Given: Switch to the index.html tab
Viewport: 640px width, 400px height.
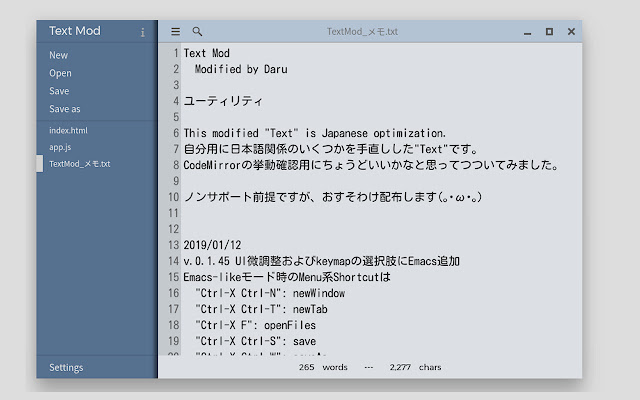Looking at the screenshot, I should [x=68, y=130].
